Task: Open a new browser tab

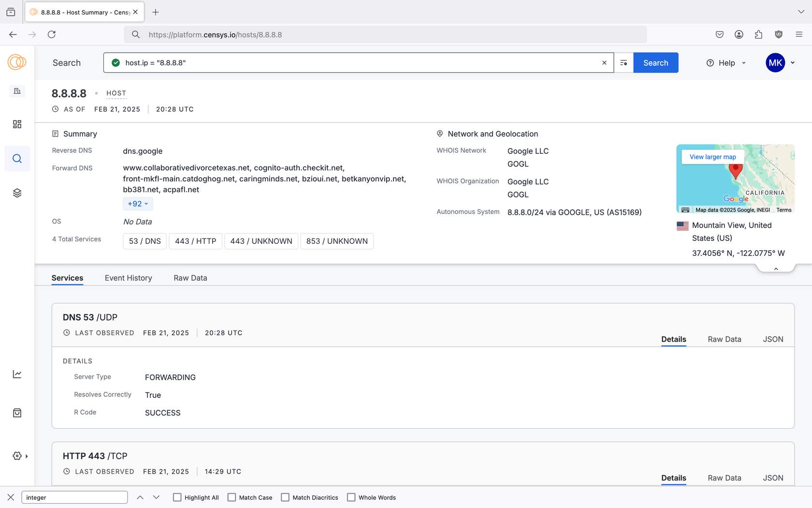Action: point(155,12)
